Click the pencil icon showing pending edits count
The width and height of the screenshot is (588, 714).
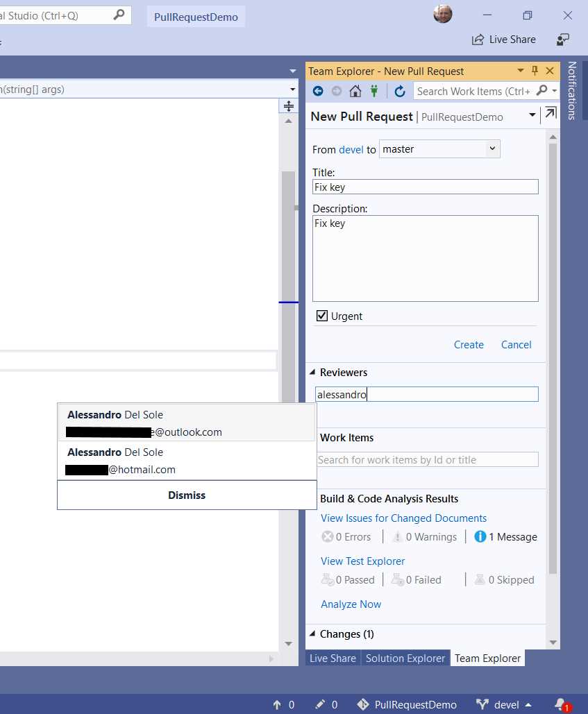(319, 704)
